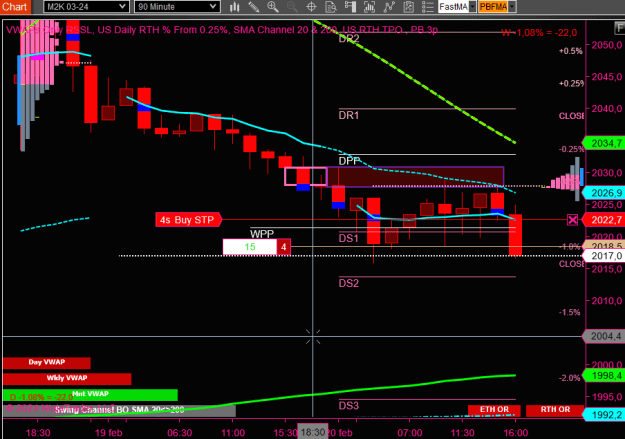625x439 pixels.
Task: Click the 11:00 time axis label
Action: click(x=233, y=433)
